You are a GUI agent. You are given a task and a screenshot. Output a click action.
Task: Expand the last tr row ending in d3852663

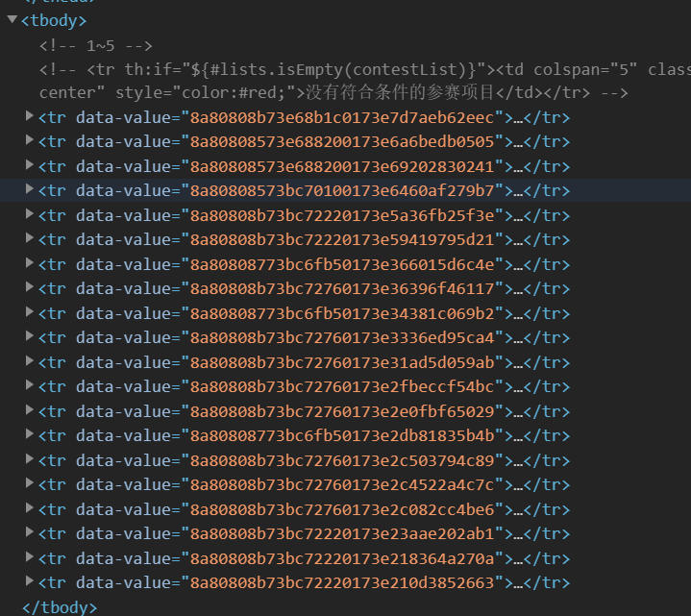tap(30, 581)
